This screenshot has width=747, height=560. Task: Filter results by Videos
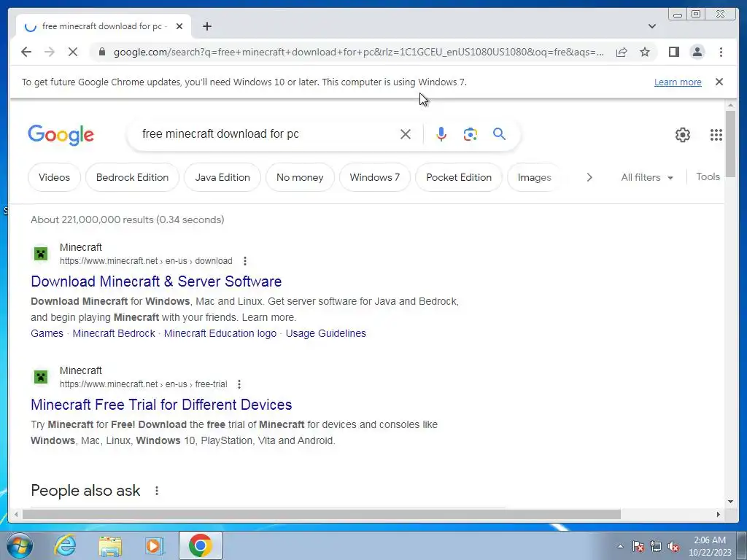[x=54, y=177]
